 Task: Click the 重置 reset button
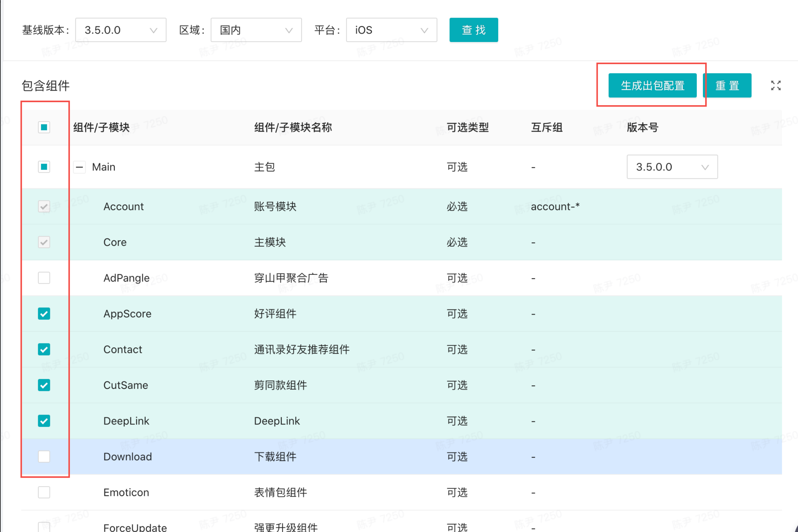[727, 85]
